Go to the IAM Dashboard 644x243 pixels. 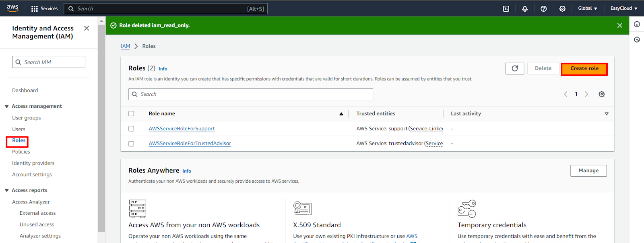click(x=25, y=91)
